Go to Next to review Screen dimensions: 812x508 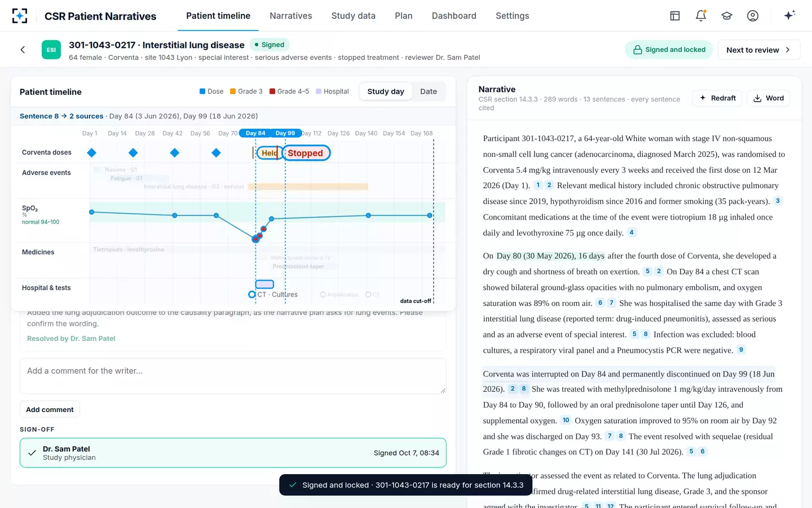click(758, 50)
